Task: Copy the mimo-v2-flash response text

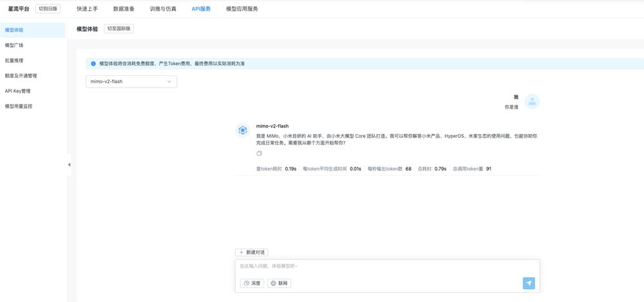Action: (259, 153)
